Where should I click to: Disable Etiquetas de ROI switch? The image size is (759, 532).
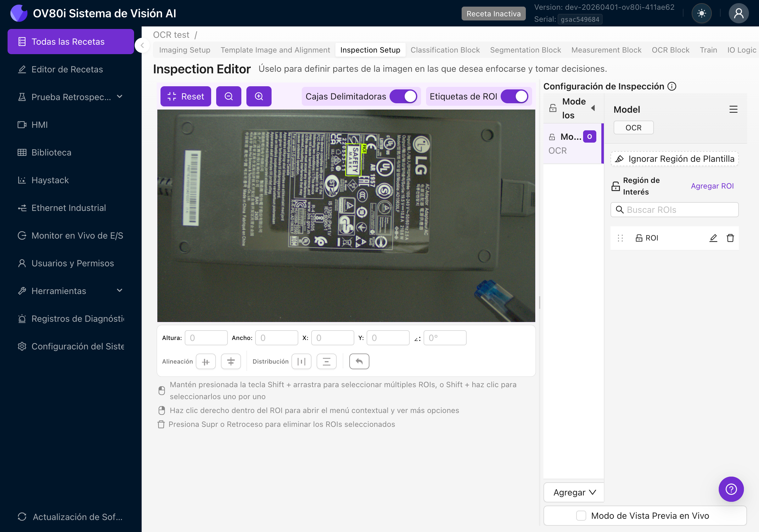pyautogui.click(x=514, y=97)
